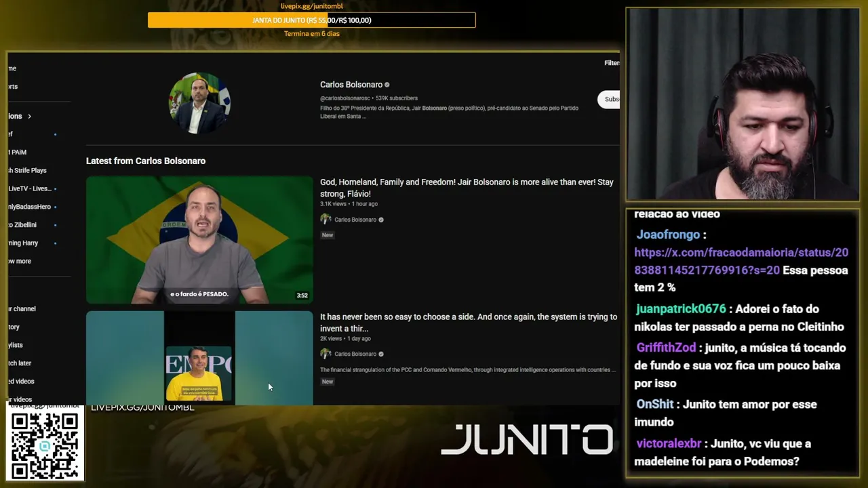The height and width of the screenshot is (488, 868).
Task: Click small channel avatar under 'It has never been' video
Action: click(x=325, y=354)
